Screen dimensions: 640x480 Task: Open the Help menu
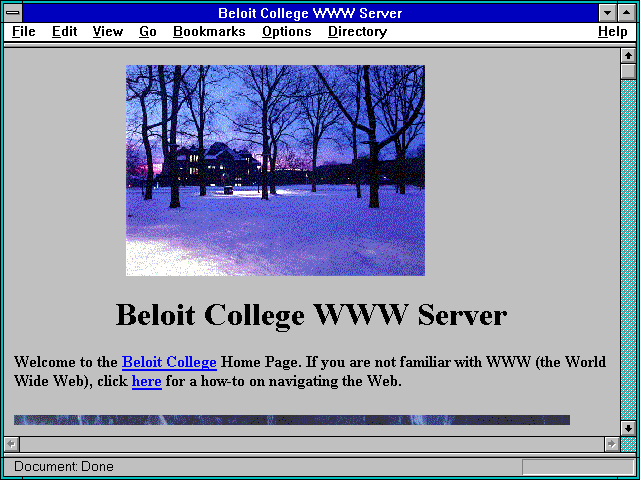point(613,31)
